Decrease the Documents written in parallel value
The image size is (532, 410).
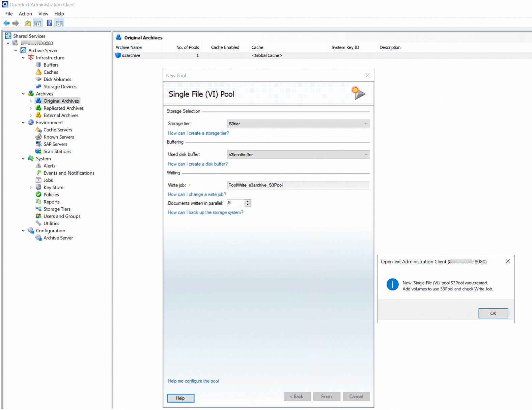click(x=248, y=205)
